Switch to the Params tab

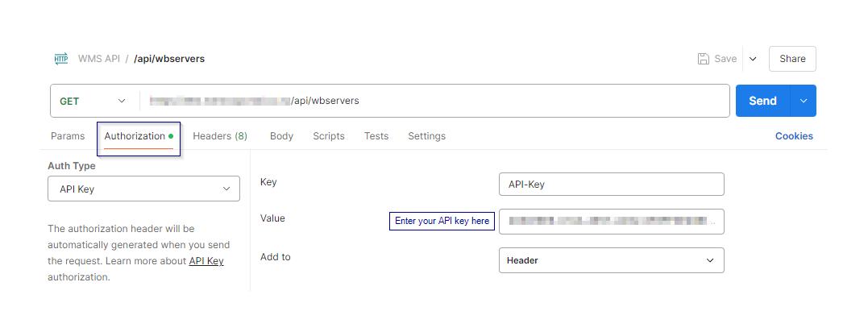pyautogui.click(x=68, y=136)
